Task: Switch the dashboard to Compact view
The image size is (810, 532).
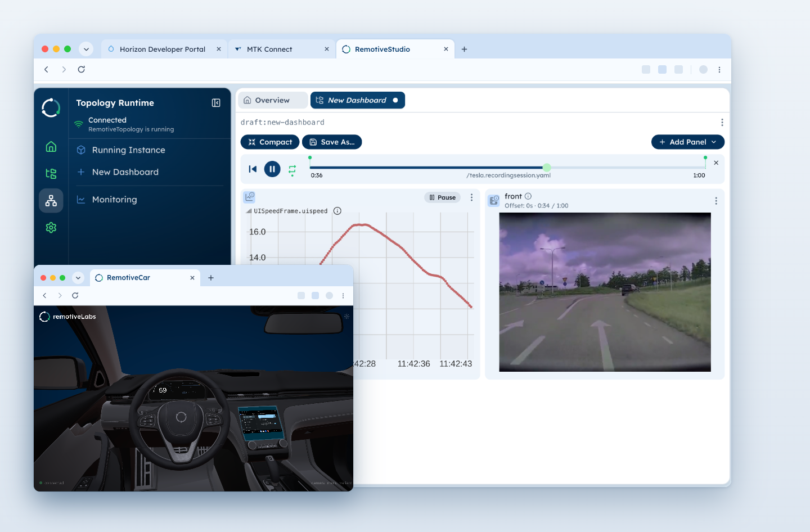Action: 270,142
